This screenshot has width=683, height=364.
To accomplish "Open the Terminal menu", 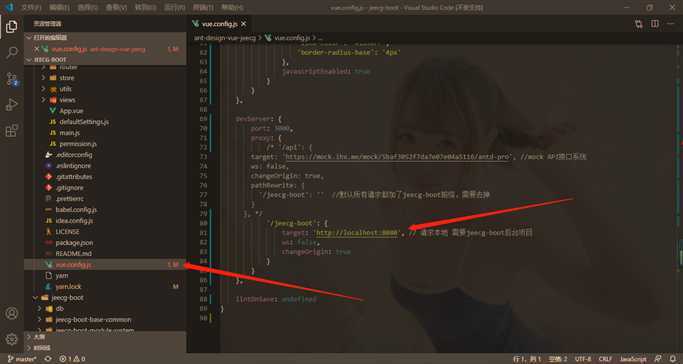I will (x=203, y=7).
